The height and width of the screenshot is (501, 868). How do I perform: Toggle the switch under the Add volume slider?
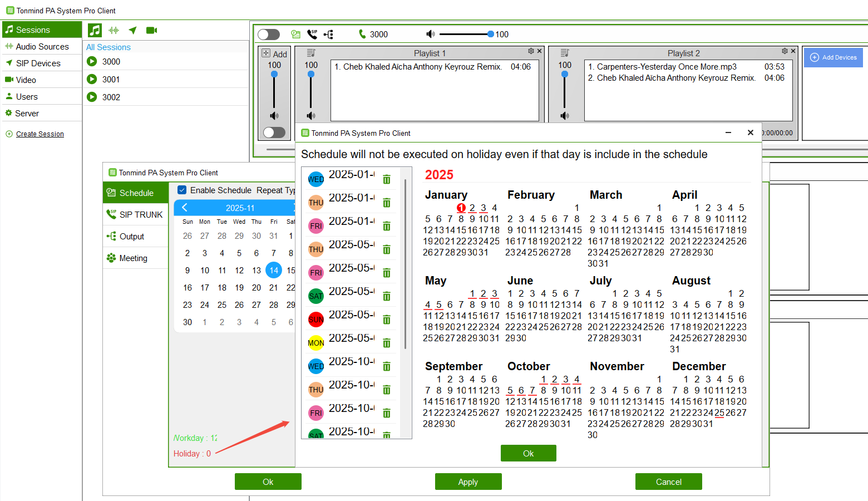274,132
